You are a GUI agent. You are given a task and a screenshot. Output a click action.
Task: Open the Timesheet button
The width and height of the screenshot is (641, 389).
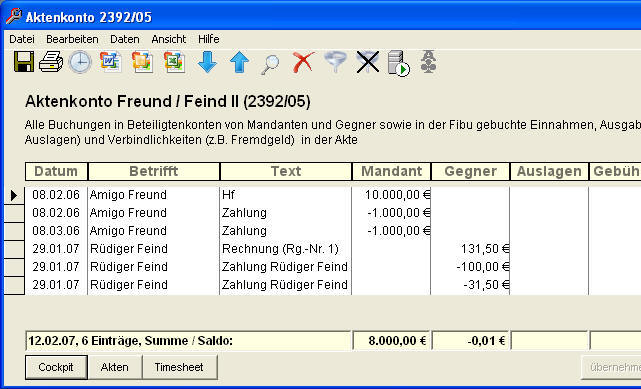pos(179,367)
